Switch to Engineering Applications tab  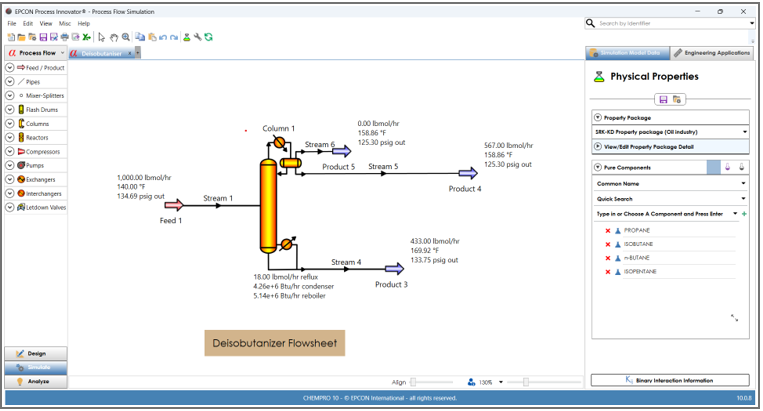tap(712, 53)
